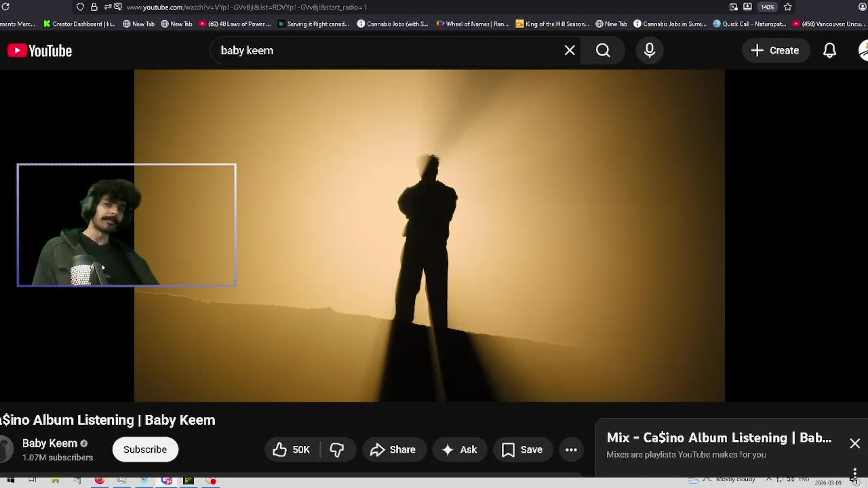Bookmark this page with the star
The width and height of the screenshot is (868, 488).
787,7
